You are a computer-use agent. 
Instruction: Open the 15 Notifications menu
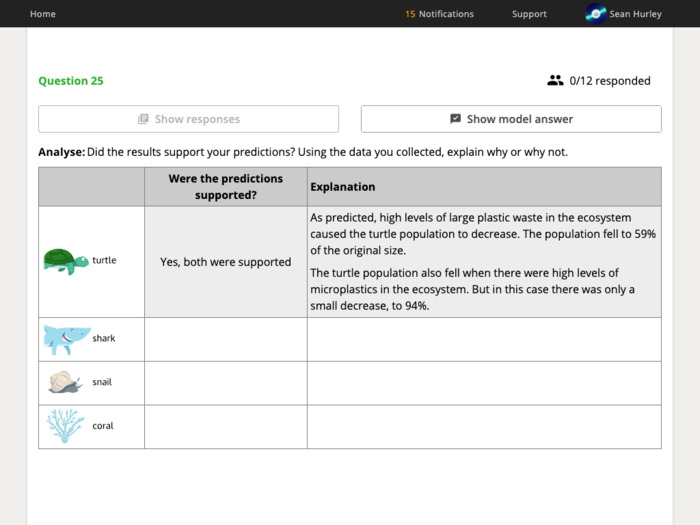click(x=439, y=14)
